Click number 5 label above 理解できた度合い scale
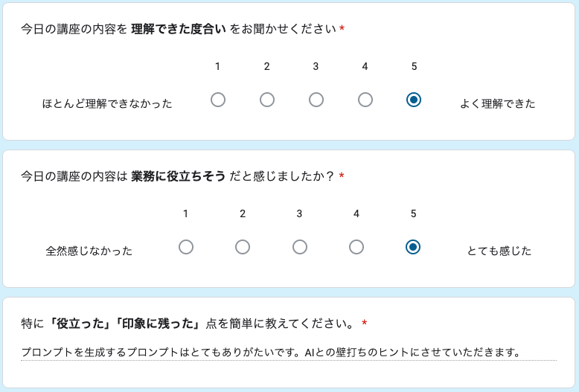This screenshot has width=579, height=392. pos(414,66)
